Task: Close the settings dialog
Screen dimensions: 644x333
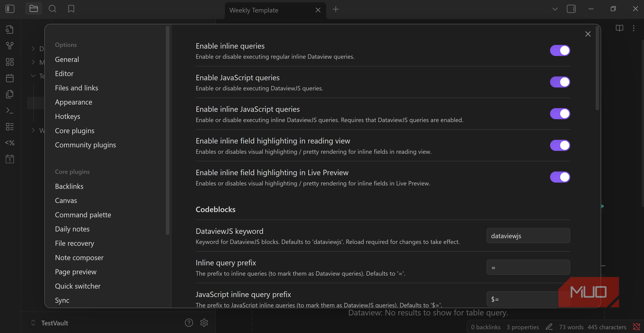Action: (x=588, y=34)
